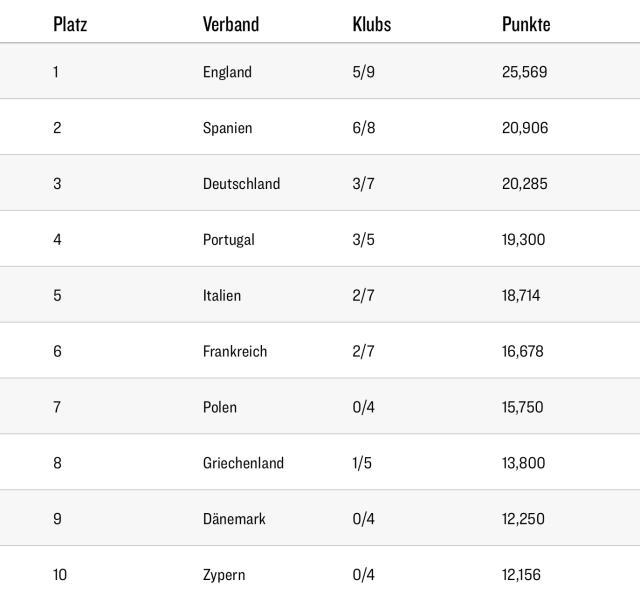Select the 5/9 clubs cell
The height and width of the screenshot is (594, 640).
(363, 72)
